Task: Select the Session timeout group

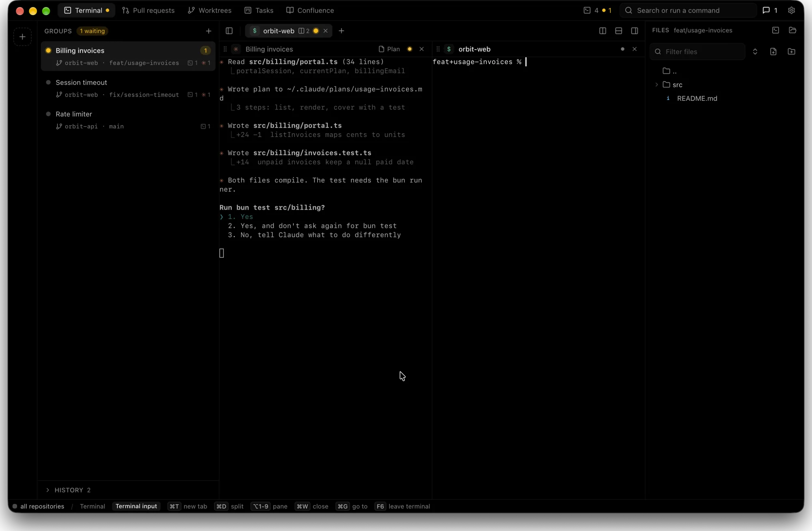Action: [x=128, y=88]
